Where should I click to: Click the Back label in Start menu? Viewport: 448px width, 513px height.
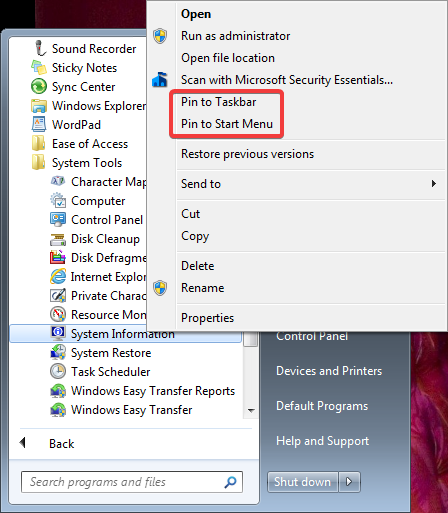62,444
